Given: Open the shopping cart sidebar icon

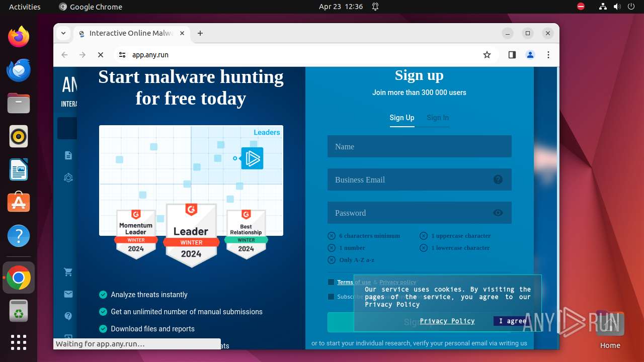Looking at the screenshot, I should pyautogui.click(x=68, y=272).
